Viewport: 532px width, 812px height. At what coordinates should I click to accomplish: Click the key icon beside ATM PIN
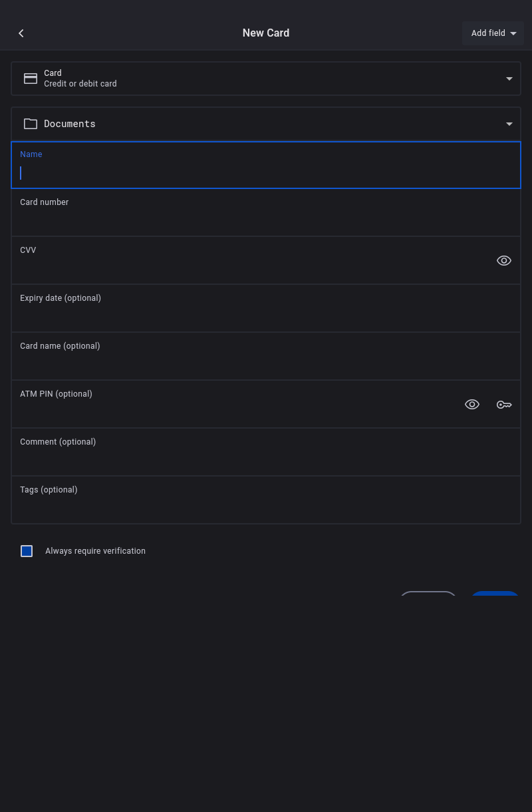click(x=504, y=405)
